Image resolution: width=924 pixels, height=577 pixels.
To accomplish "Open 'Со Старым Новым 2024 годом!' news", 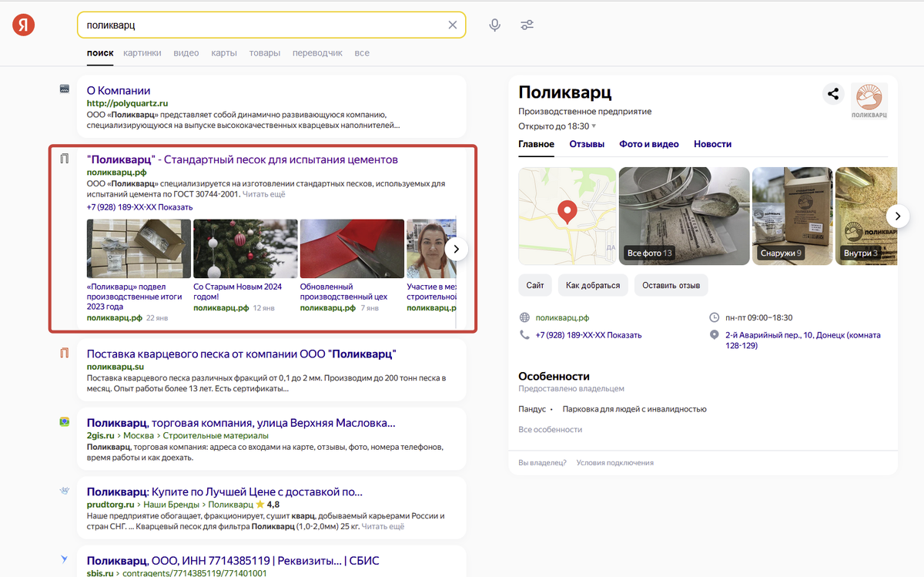I will point(238,291).
